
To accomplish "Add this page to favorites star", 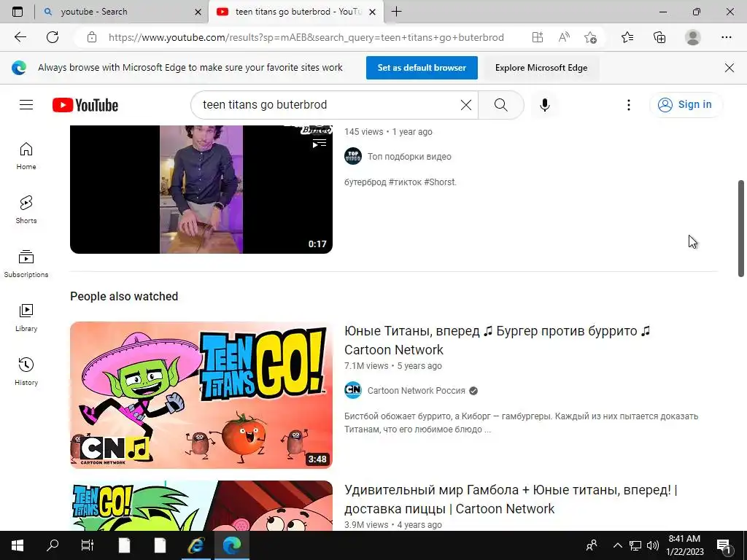I will coord(590,37).
